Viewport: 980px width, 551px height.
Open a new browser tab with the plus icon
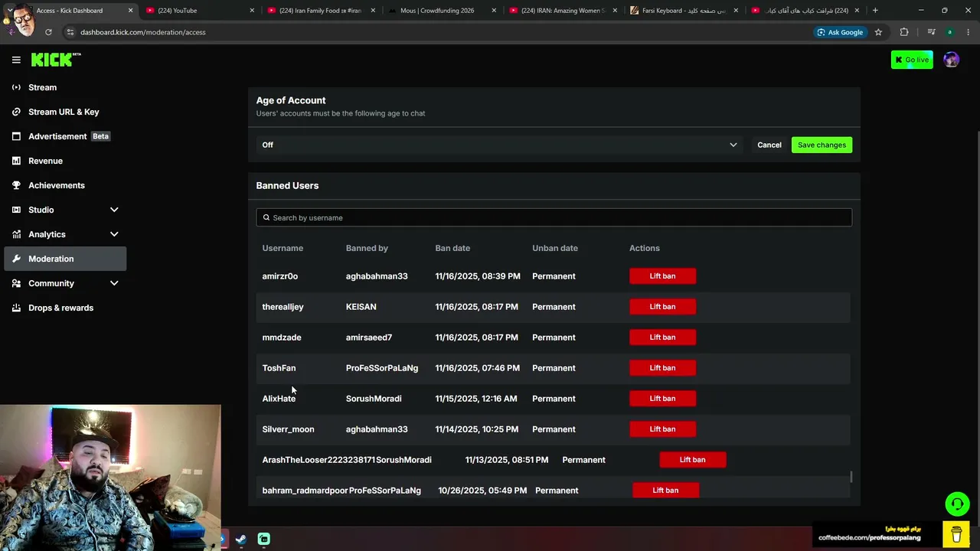(875, 11)
